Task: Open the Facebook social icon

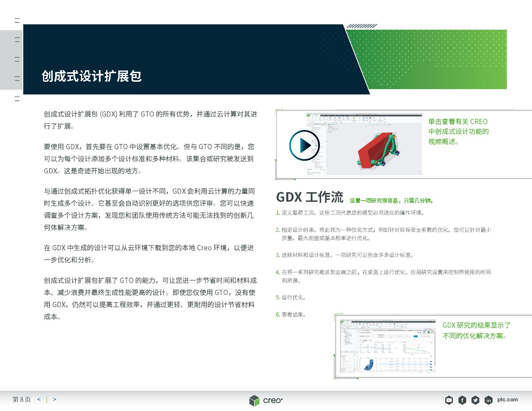Action: point(462,400)
